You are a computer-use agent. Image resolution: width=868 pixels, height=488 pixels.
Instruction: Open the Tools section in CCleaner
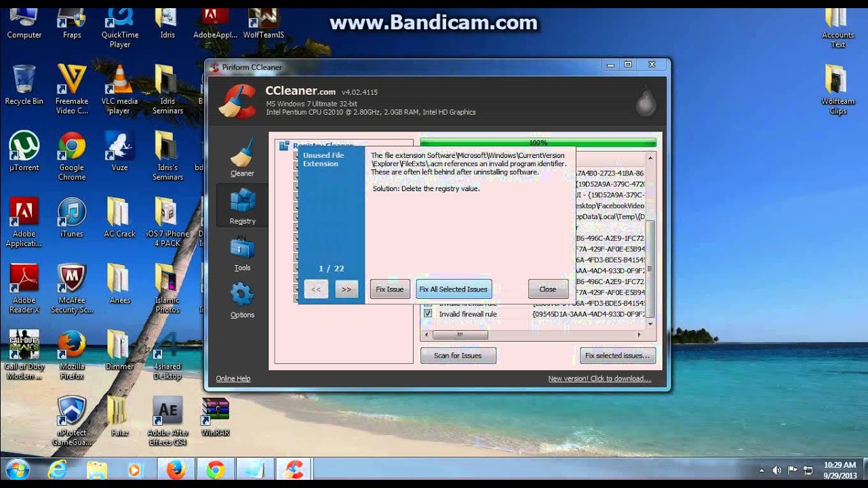(x=242, y=253)
